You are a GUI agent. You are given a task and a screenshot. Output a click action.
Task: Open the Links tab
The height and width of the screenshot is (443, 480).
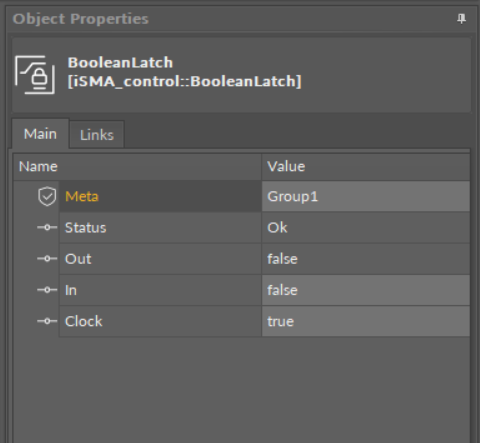pyautogui.click(x=97, y=135)
